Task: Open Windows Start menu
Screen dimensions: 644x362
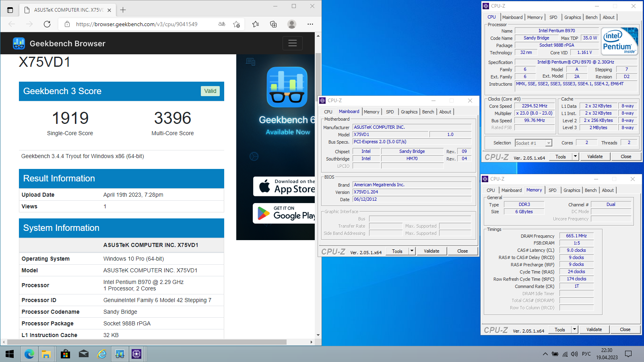Action: 10,354
